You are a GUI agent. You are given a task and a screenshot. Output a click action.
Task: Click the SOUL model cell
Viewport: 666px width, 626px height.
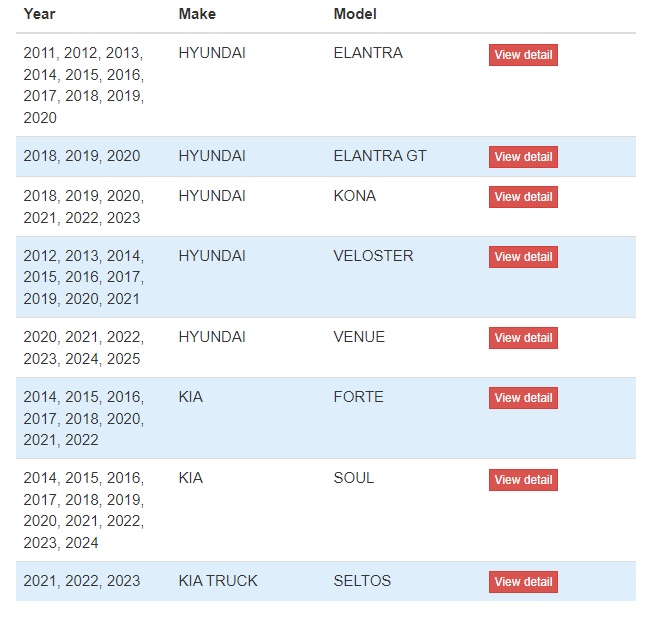354,478
